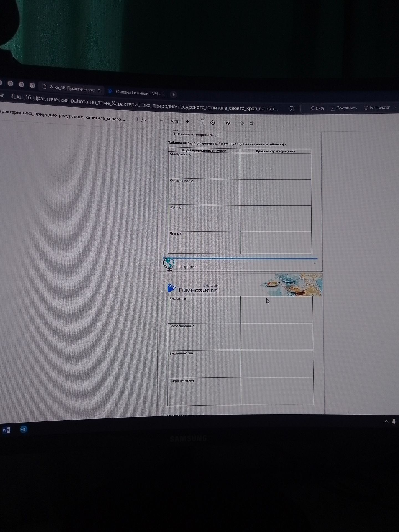Click the Виды природных ресурсов header
399x532 pixels.
pos(204,151)
